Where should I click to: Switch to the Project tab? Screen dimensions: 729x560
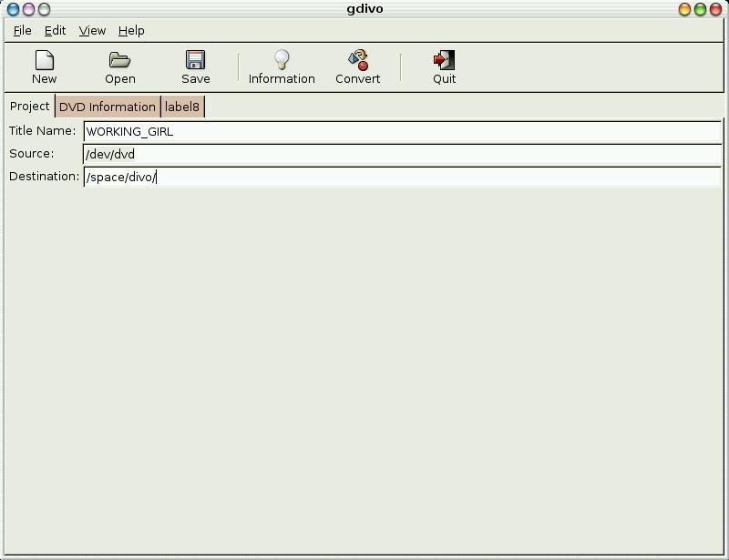[x=29, y=106]
